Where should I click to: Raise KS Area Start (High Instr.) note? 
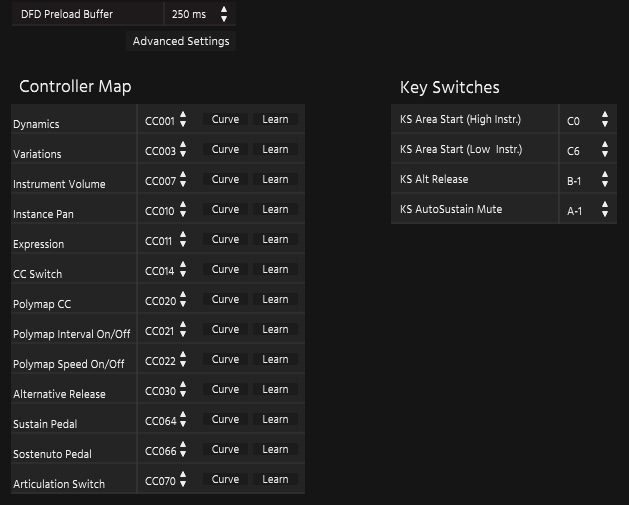tap(605, 115)
